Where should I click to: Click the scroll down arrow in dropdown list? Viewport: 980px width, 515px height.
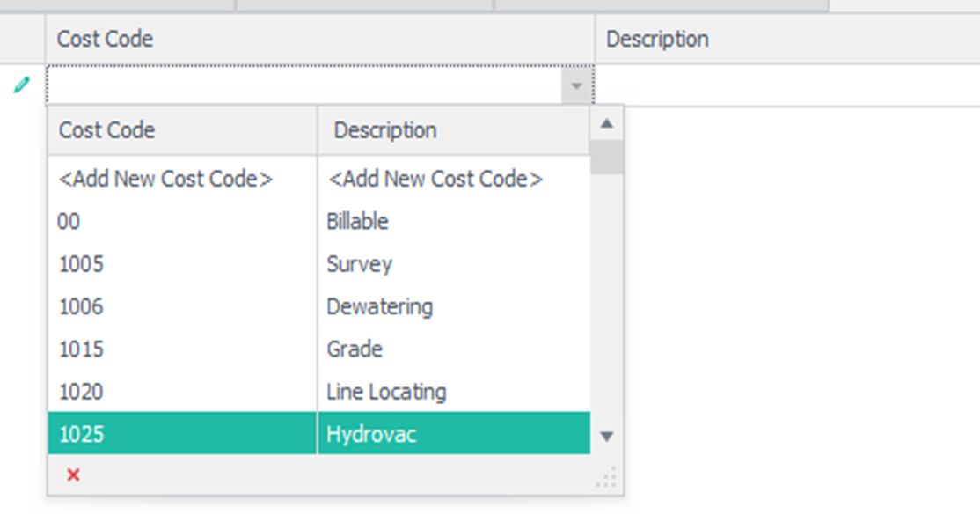tap(606, 437)
